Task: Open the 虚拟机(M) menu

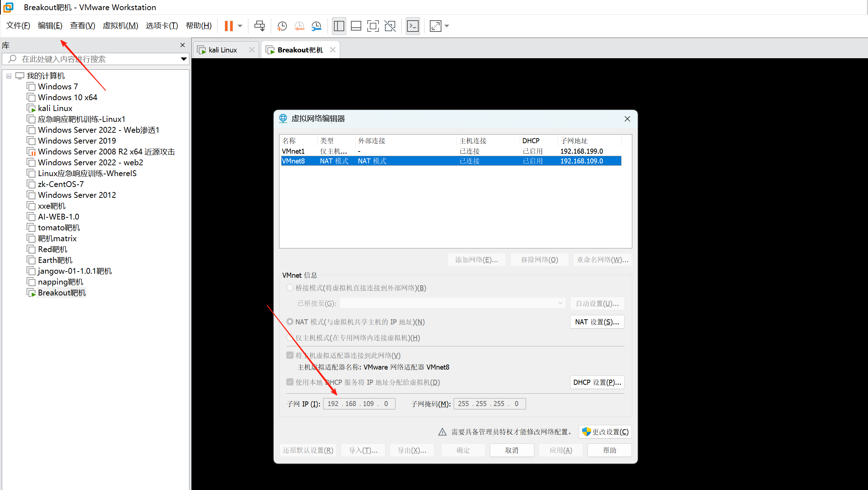Action: tap(120, 26)
